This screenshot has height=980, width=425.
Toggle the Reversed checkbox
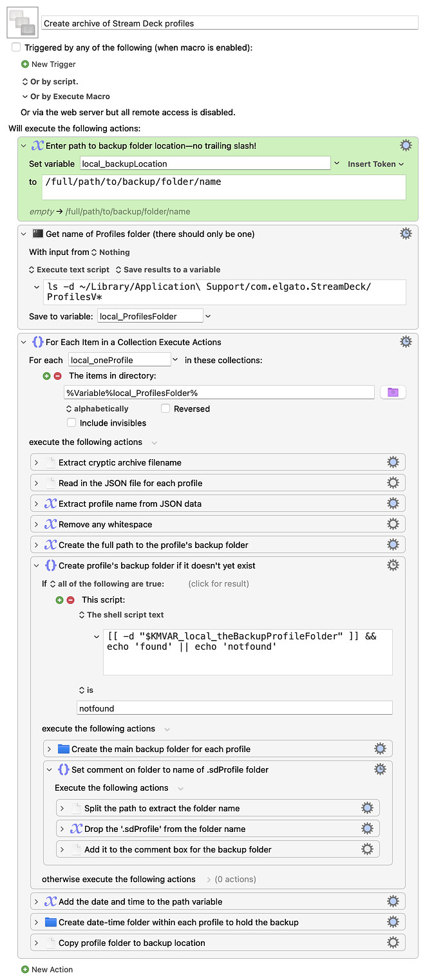pos(165,409)
